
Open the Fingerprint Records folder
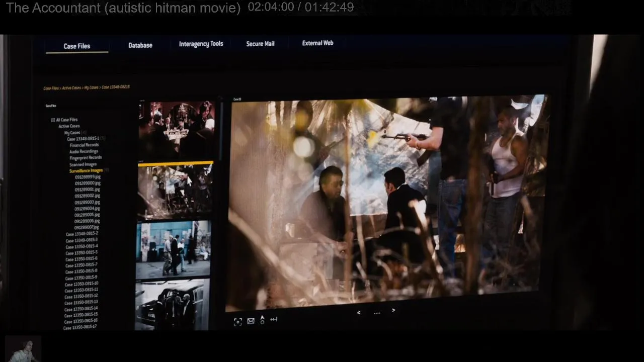pyautogui.click(x=86, y=158)
